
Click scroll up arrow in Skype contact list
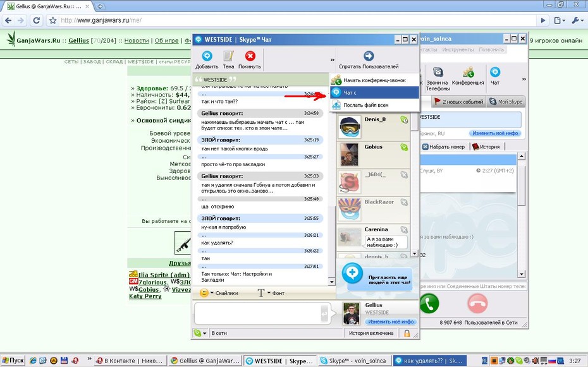point(521,156)
